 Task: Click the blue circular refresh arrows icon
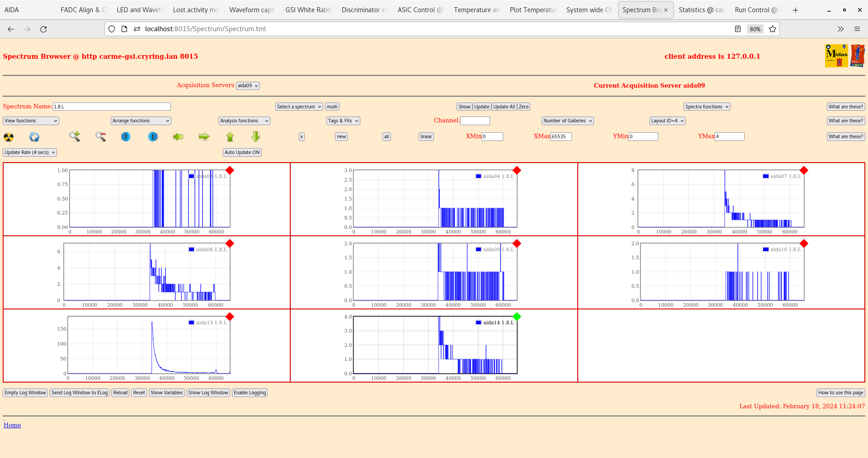click(x=34, y=137)
